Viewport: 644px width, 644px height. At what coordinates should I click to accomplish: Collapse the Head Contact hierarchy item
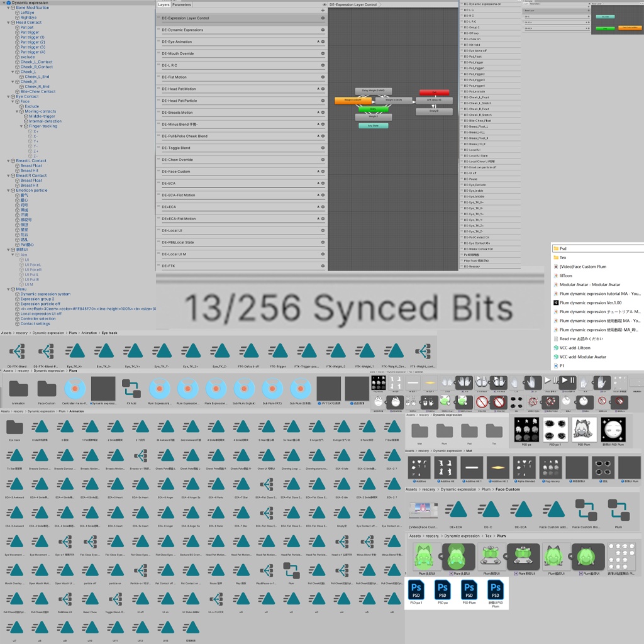coord(8,23)
